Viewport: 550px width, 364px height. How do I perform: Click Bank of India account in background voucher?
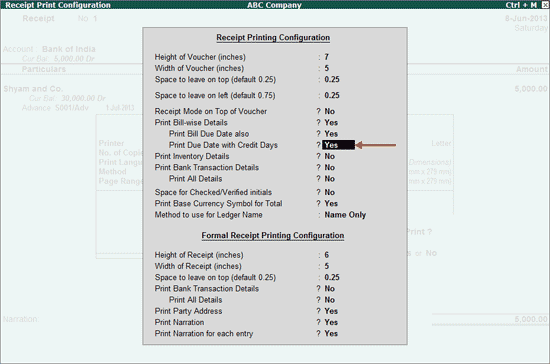pyautogui.click(x=69, y=49)
